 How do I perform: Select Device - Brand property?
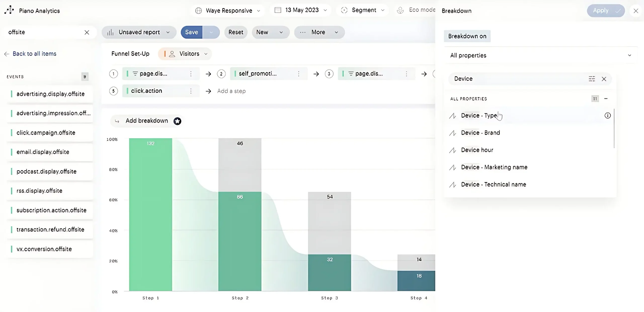[480, 133]
